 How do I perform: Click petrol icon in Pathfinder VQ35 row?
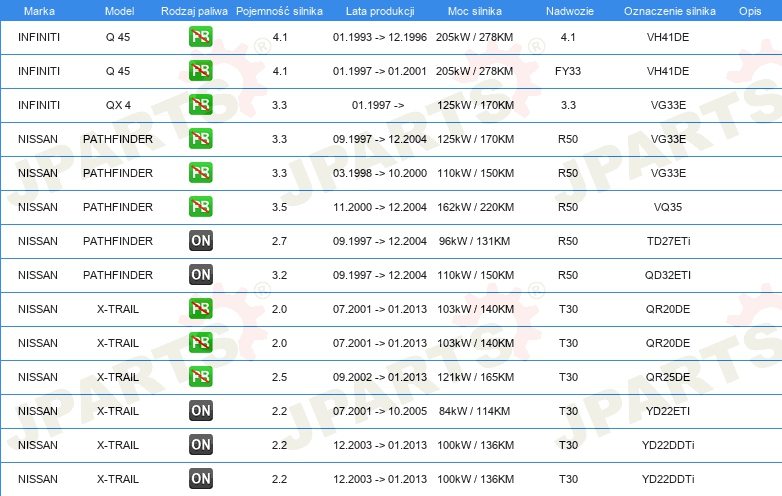(x=200, y=207)
